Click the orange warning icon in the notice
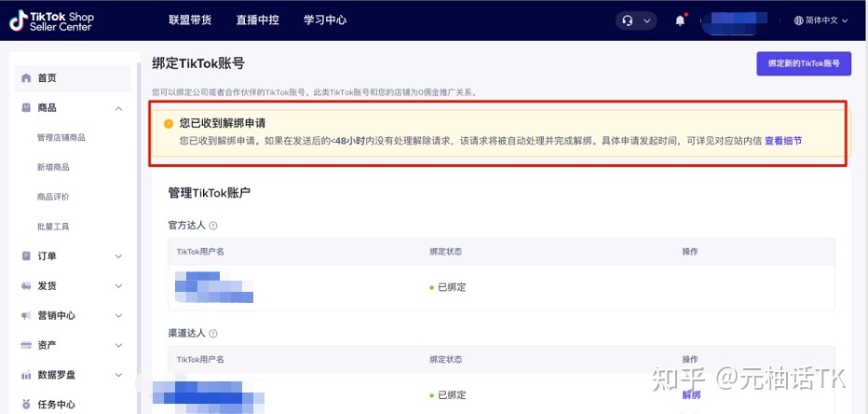Image resolution: width=868 pixels, height=414 pixels. (169, 124)
